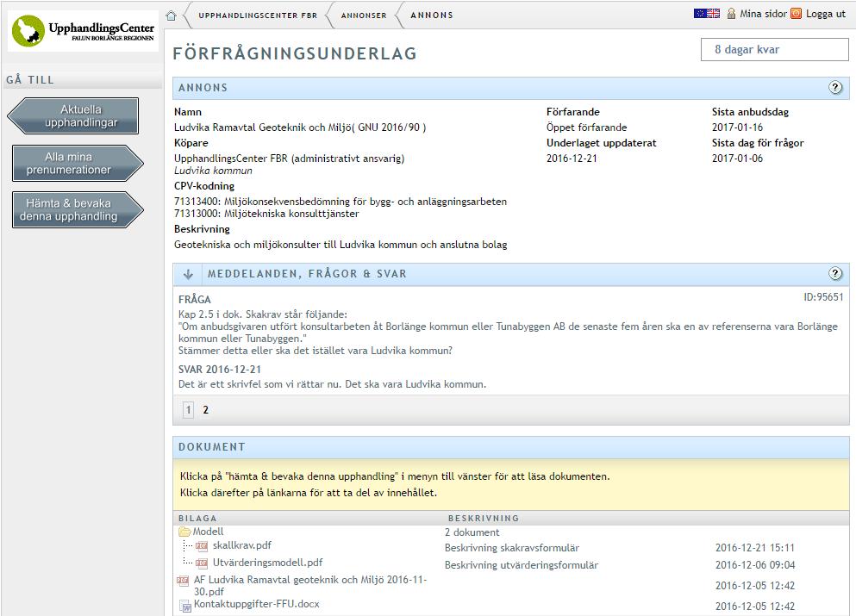
Task: Open AF Ludvika Ramavtal geoteknik och Miljö PDF
Action: [x=310, y=586]
